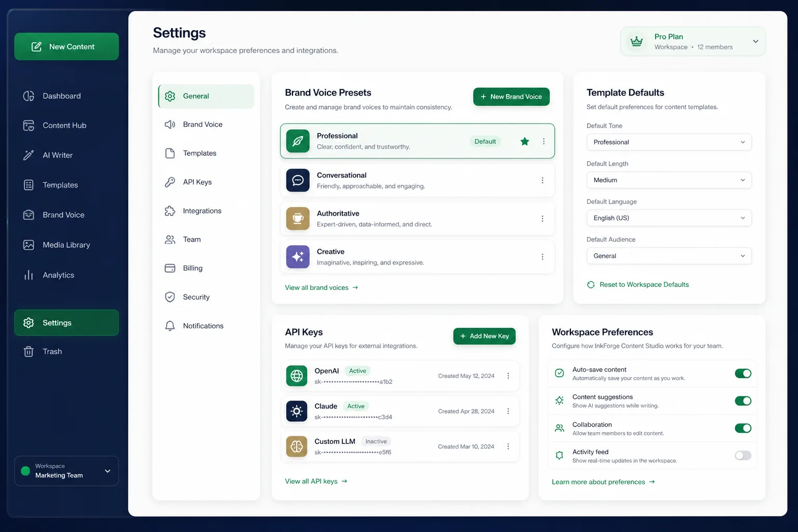Click the Media Library image icon

[x=29, y=245]
